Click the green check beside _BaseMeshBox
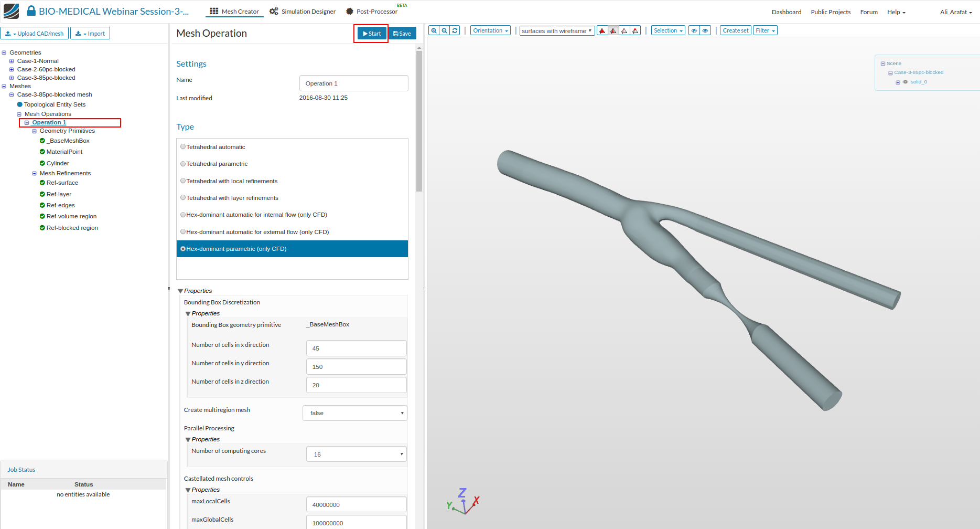Screen dimensions: 980x529 pyautogui.click(x=42, y=141)
